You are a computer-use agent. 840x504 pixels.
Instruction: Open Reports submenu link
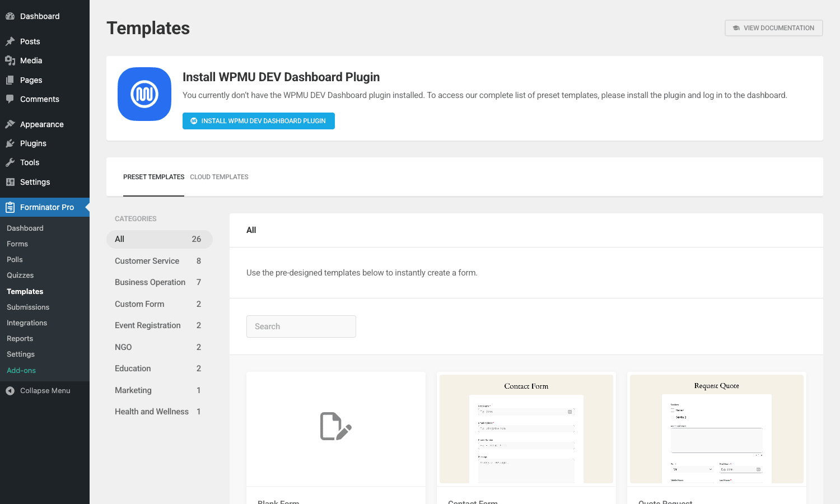pyautogui.click(x=20, y=338)
